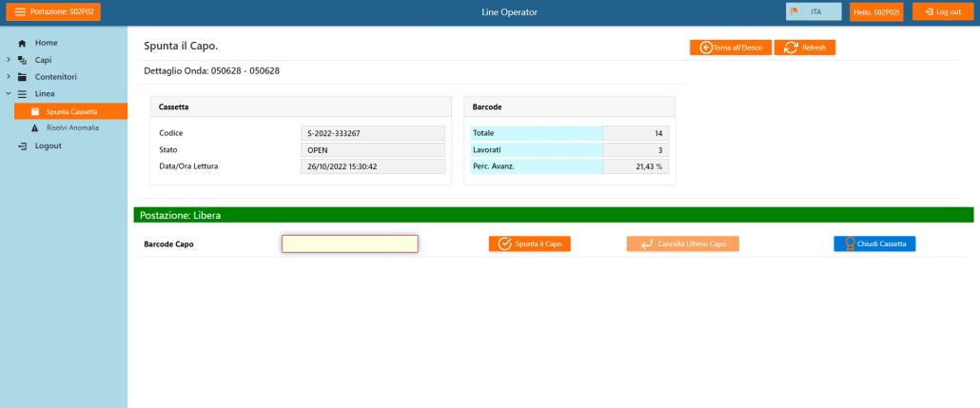The image size is (980, 408).
Task: Focus the Barcode Capo input field
Action: (350, 243)
